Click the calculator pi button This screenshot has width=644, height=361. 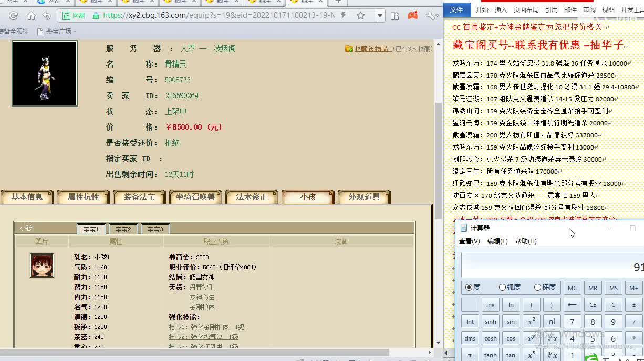(470, 355)
